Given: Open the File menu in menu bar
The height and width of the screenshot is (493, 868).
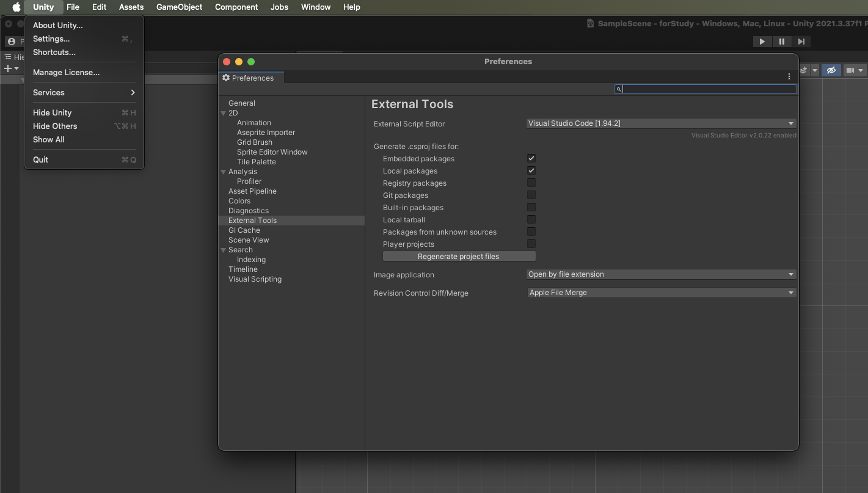Looking at the screenshot, I should click(x=73, y=7).
